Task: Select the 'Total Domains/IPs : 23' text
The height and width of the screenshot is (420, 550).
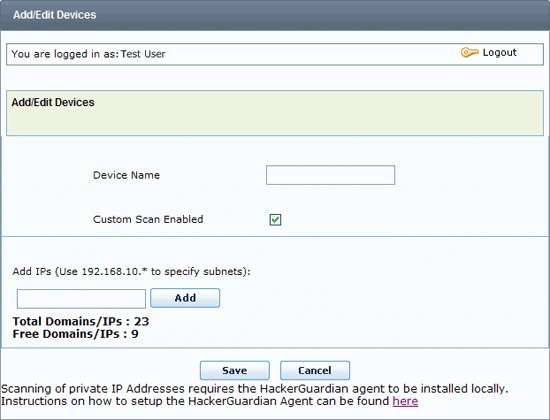Action: (81, 321)
